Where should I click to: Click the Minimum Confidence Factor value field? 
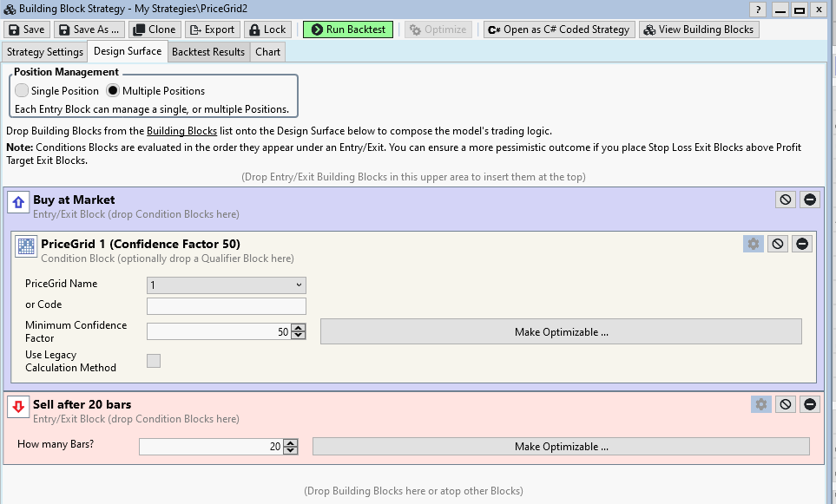click(x=219, y=332)
